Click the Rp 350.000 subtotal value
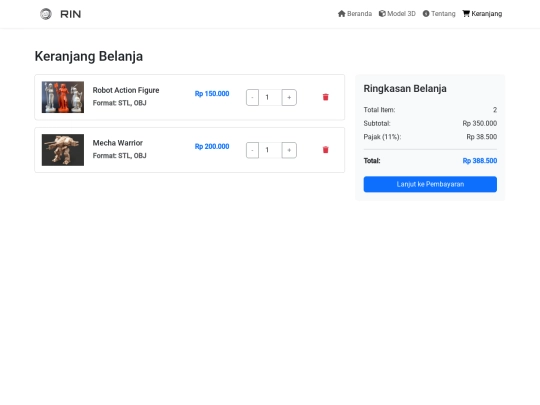The image size is (540, 405). (x=480, y=123)
